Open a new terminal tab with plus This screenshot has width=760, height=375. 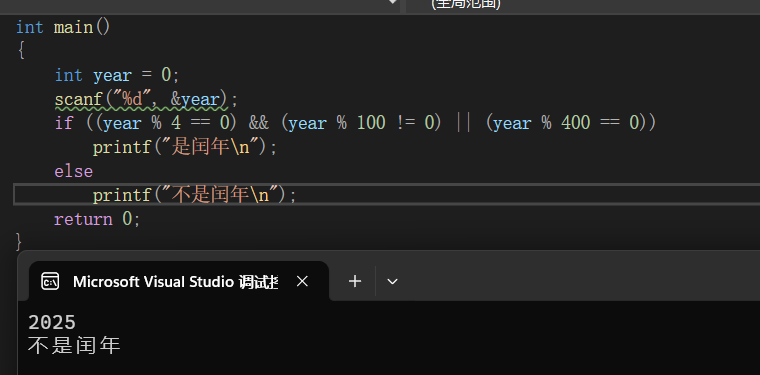tap(355, 281)
